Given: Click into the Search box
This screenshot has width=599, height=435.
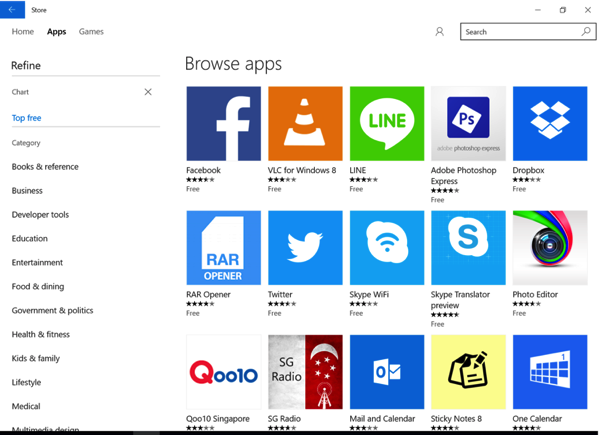Looking at the screenshot, I should (x=528, y=32).
